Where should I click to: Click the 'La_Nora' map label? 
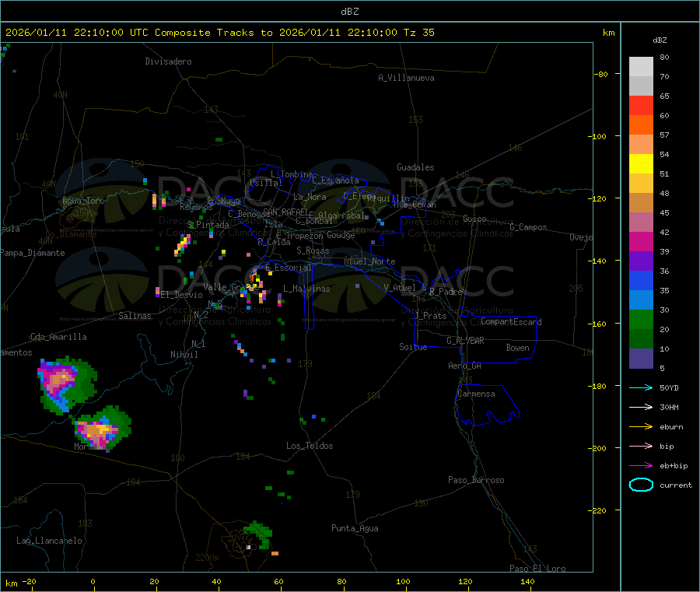coord(310,197)
